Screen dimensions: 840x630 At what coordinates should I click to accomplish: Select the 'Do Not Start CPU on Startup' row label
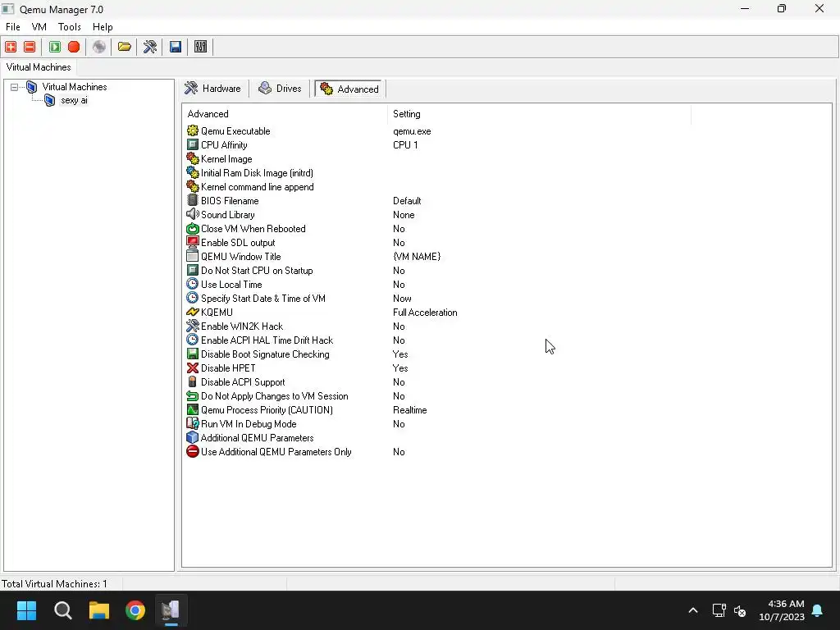tap(257, 271)
